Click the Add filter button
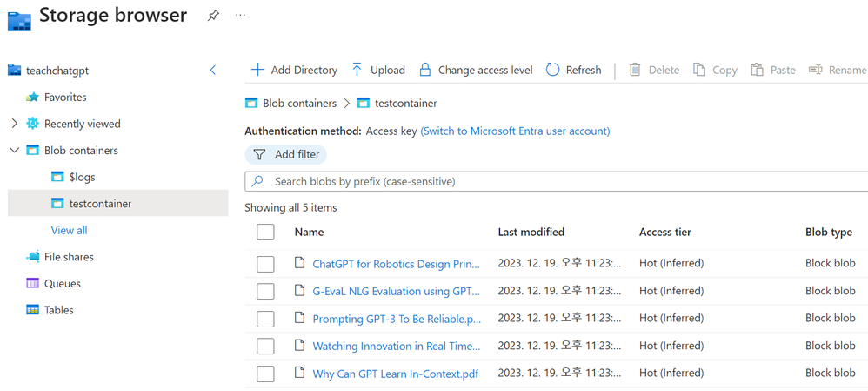This screenshot has height=391, width=868. pyautogui.click(x=286, y=154)
